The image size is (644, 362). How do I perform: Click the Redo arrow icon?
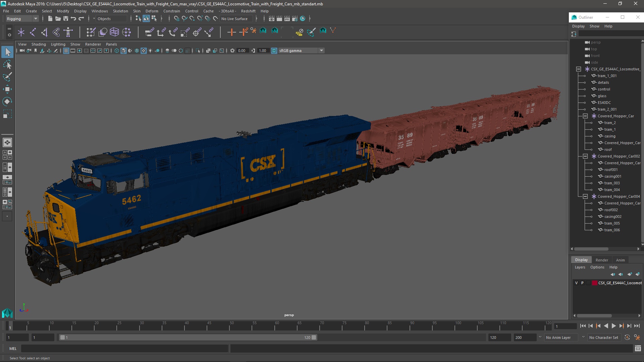pos(81,19)
